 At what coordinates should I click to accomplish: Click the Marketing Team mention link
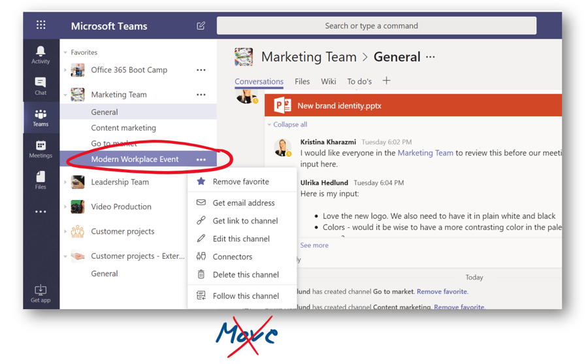(x=425, y=153)
